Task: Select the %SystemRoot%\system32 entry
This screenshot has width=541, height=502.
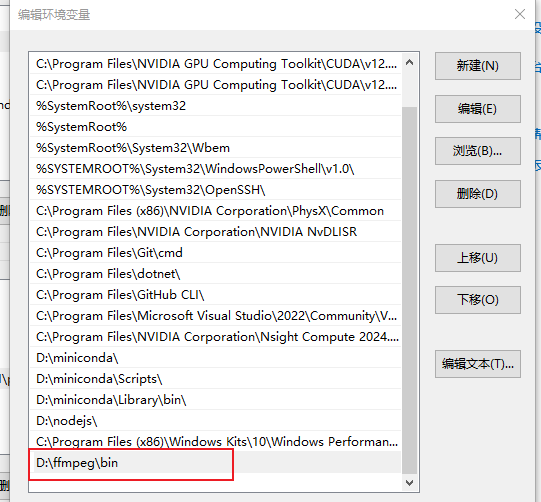Action: (x=216, y=106)
